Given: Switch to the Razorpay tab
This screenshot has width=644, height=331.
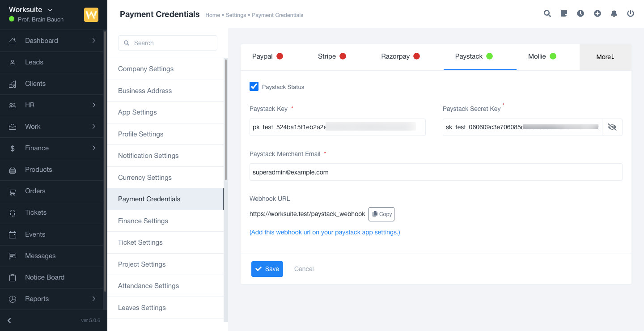Looking at the screenshot, I should [x=400, y=56].
